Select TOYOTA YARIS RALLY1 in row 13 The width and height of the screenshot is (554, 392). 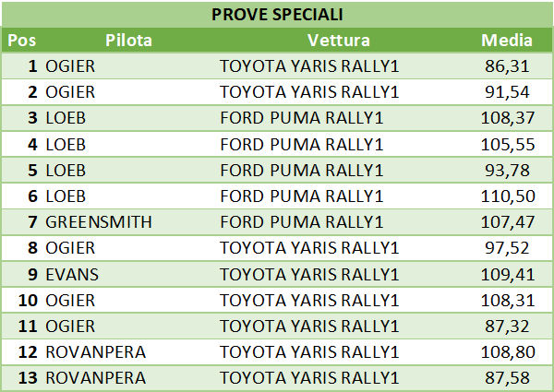click(309, 378)
